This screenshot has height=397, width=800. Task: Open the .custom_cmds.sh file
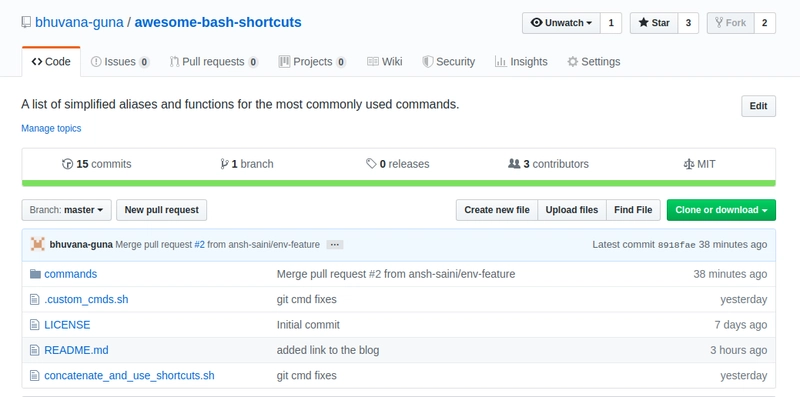click(86, 300)
